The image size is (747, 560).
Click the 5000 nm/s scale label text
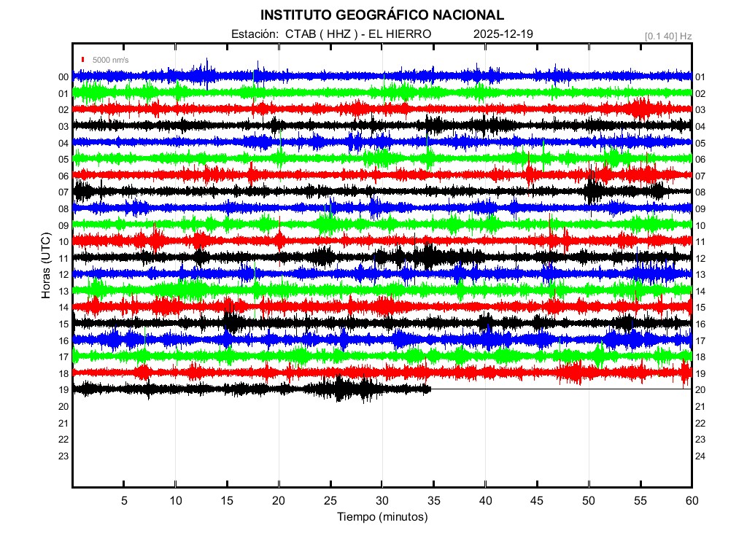110,60
